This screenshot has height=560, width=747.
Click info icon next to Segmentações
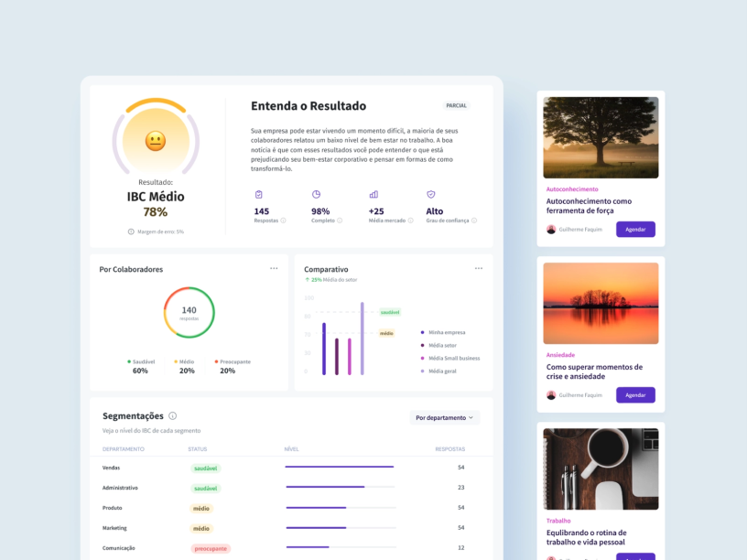(172, 415)
